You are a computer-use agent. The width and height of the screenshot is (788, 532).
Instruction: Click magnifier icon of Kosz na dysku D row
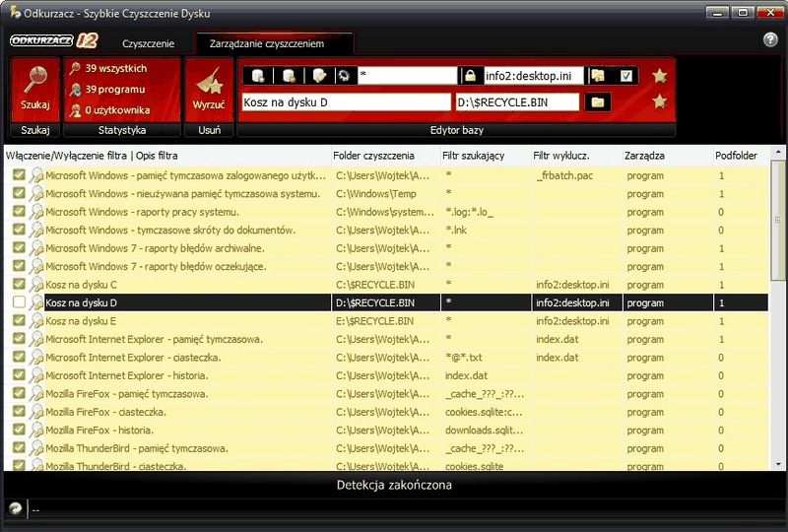point(36,302)
